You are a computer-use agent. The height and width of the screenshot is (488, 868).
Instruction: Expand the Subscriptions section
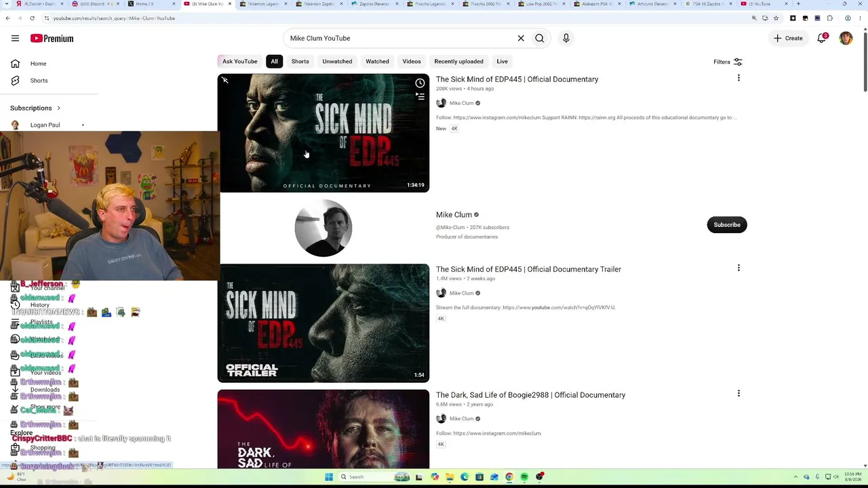pyautogui.click(x=35, y=108)
